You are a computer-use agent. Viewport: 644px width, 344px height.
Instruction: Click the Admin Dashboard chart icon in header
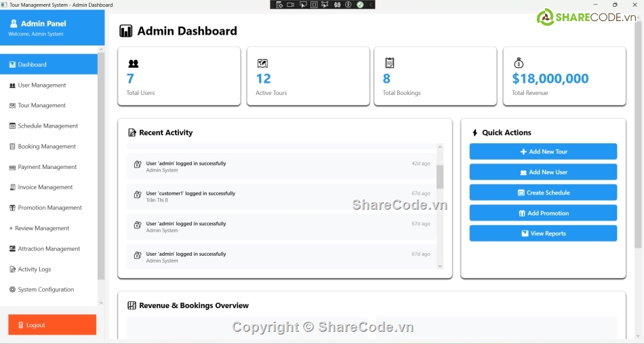(x=125, y=31)
